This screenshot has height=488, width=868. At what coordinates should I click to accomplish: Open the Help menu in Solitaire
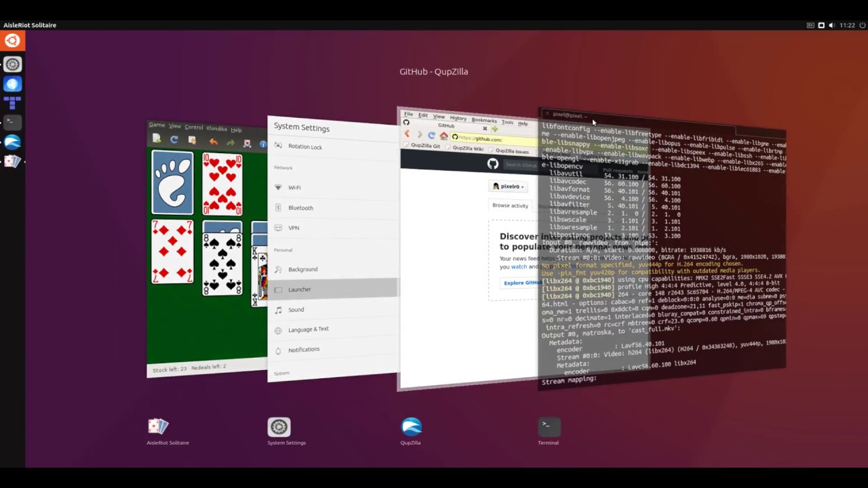pyautogui.click(x=236, y=129)
